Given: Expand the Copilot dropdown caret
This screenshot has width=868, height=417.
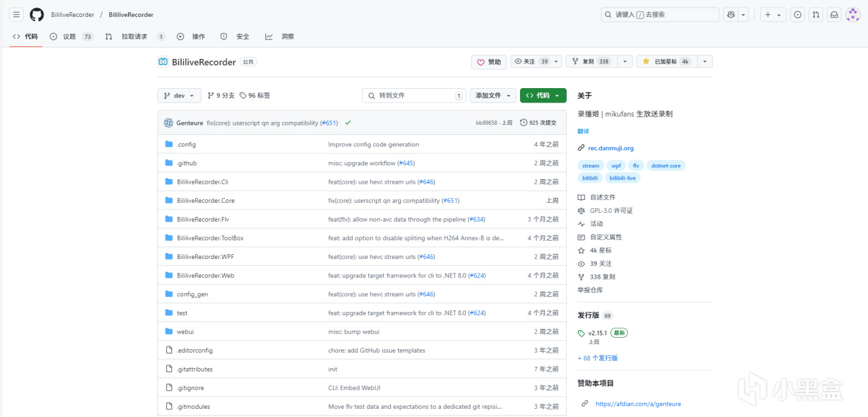Looking at the screenshot, I should click(x=743, y=15).
